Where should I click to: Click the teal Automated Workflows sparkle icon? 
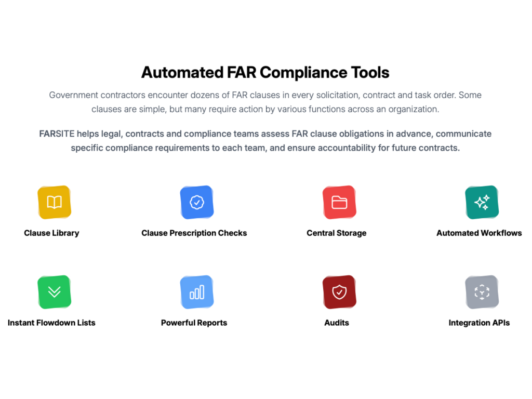point(482,202)
